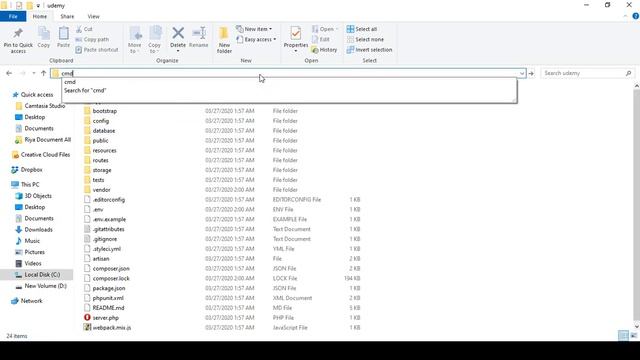Viewport: 640px width, 360px height.
Task: Click the Copy ribbon icon
Action: [x=44, y=38]
